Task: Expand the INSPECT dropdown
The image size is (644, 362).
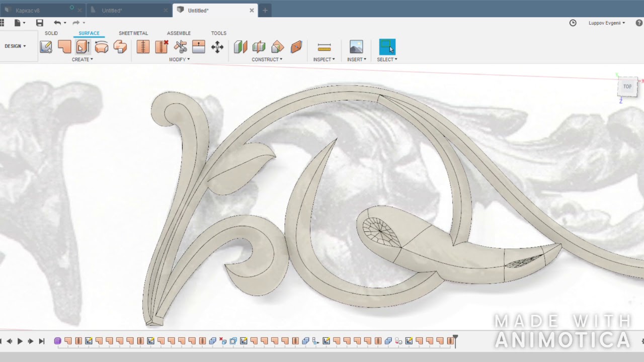Action: tap(324, 59)
